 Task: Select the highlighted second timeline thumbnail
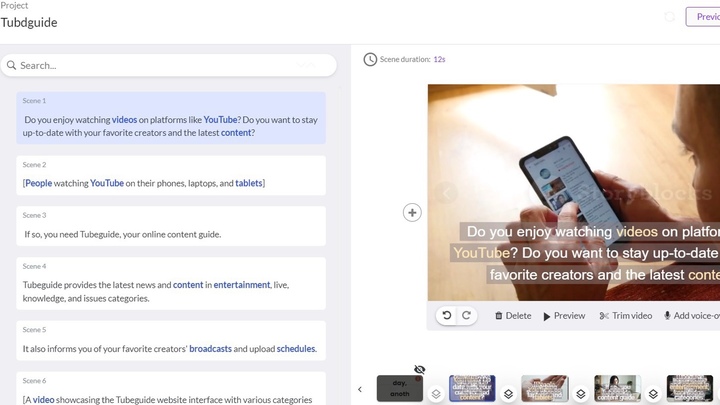[x=472, y=388]
